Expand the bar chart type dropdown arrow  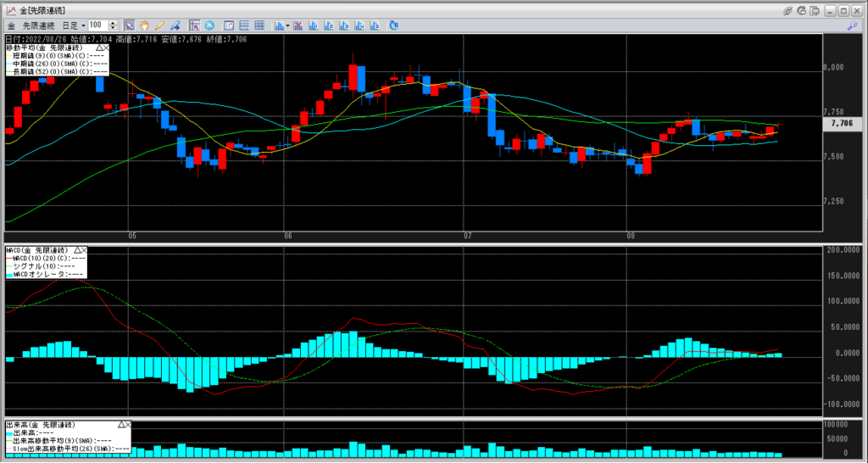coord(288,25)
